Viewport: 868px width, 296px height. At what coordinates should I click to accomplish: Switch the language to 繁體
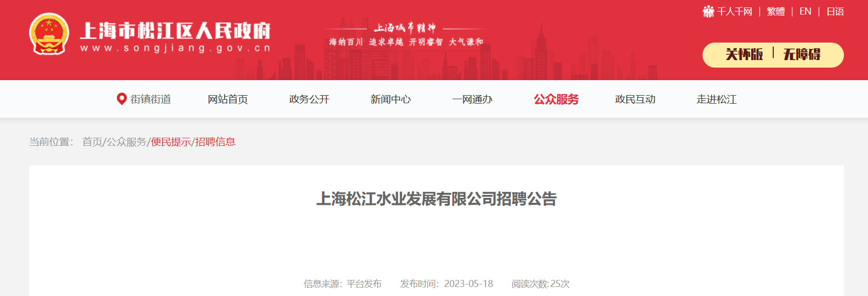point(776,12)
